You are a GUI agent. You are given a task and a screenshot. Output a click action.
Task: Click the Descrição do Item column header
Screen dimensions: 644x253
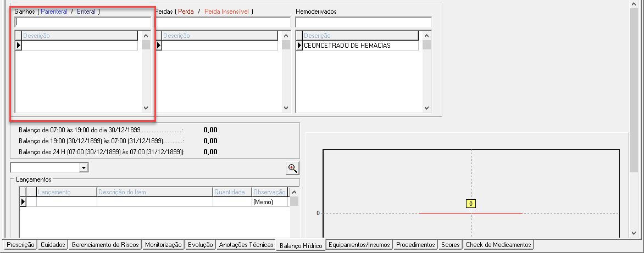coord(155,192)
